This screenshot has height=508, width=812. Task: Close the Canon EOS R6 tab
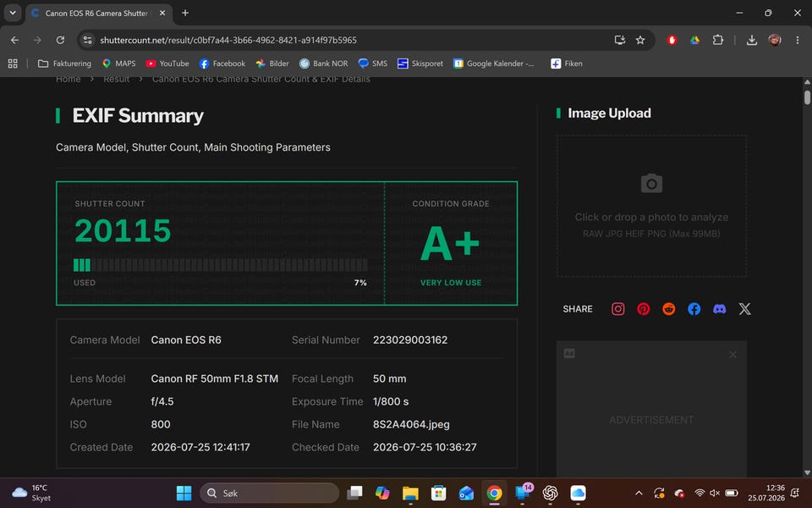[162, 13]
